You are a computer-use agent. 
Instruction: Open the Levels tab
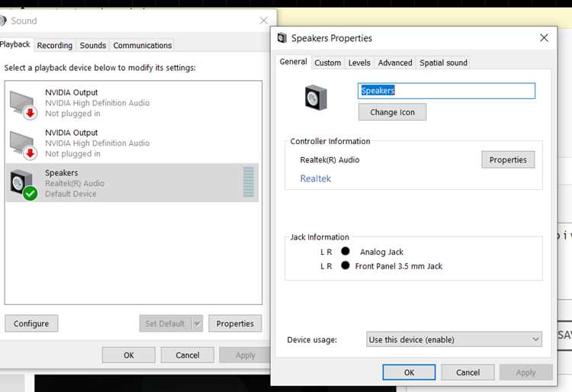[x=359, y=63]
